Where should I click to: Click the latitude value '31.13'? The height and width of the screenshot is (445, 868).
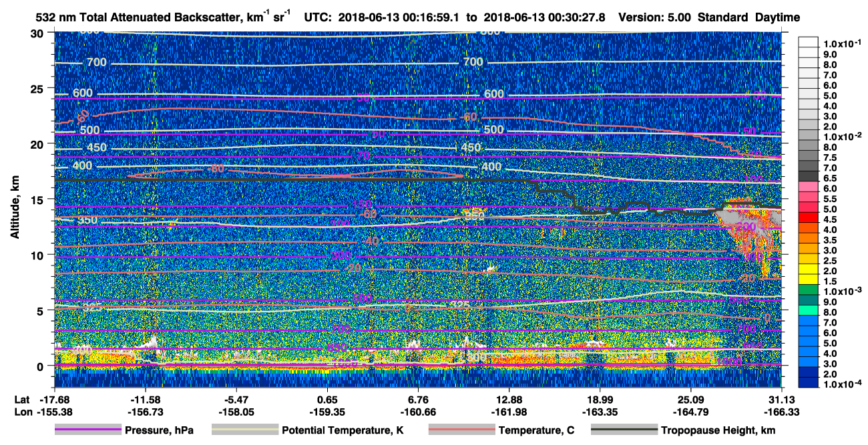(781, 399)
